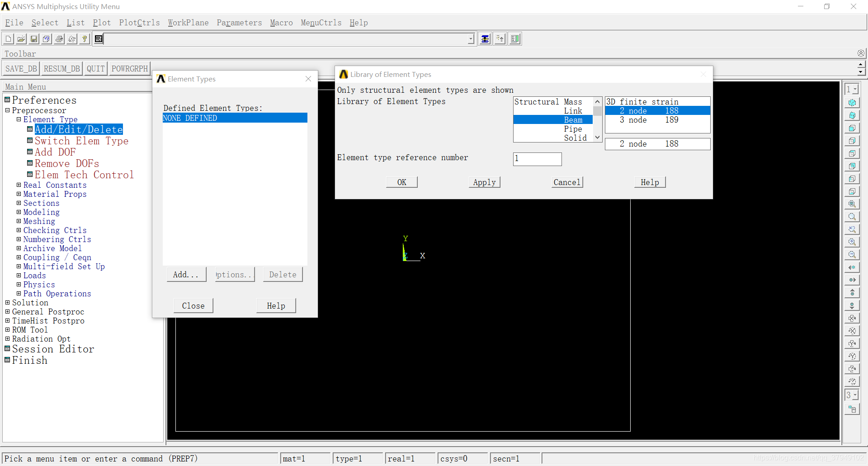
Task: Click the command input text box
Action: click(x=286, y=39)
